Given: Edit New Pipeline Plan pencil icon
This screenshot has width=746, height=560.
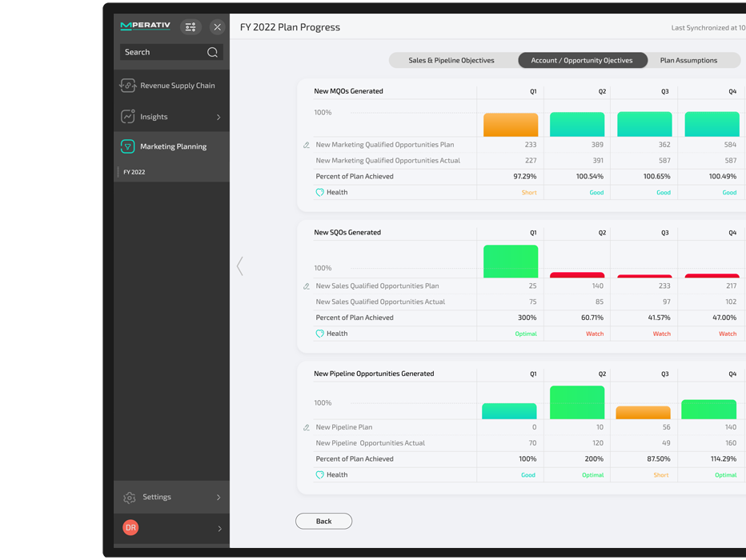Looking at the screenshot, I should tap(307, 427).
